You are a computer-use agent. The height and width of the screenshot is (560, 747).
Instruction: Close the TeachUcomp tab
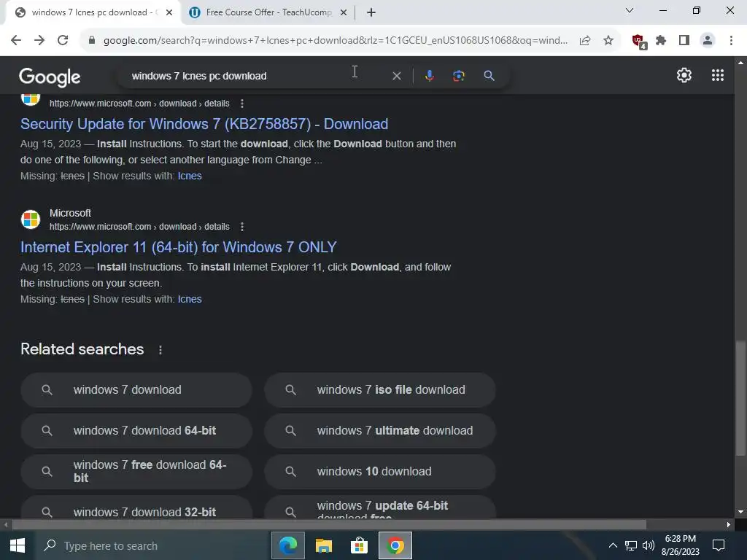pyautogui.click(x=344, y=13)
